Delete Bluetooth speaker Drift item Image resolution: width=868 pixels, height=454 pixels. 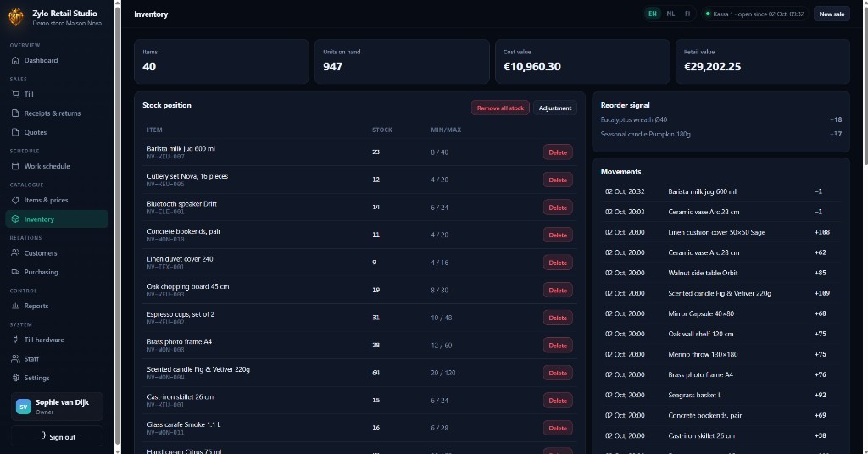point(558,208)
